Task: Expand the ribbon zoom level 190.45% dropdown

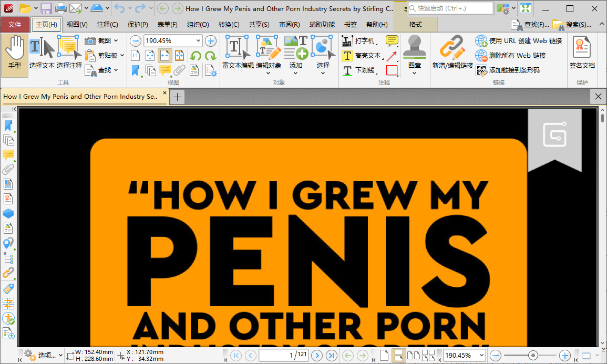Action: tap(198, 41)
